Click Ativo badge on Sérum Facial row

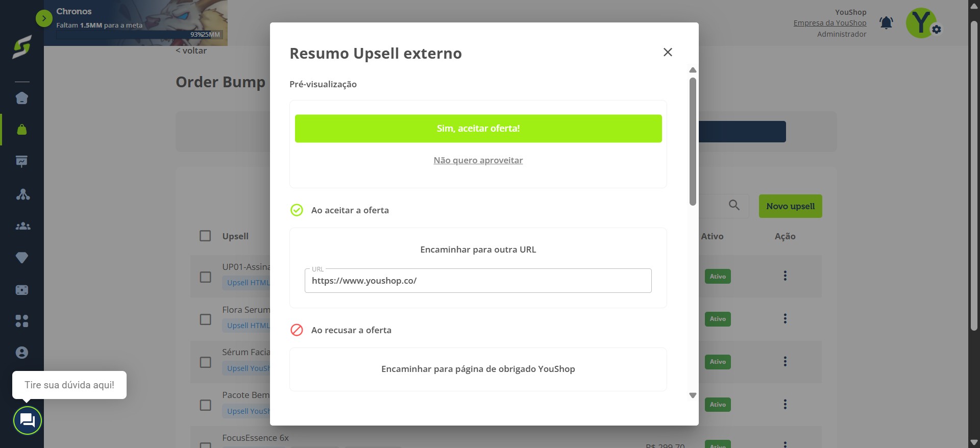pos(718,362)
